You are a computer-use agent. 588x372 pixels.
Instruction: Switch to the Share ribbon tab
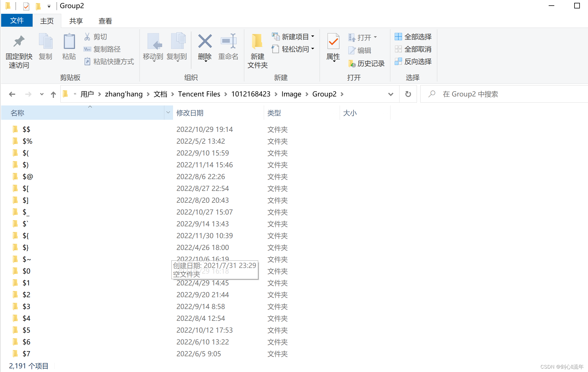[76, 21]
